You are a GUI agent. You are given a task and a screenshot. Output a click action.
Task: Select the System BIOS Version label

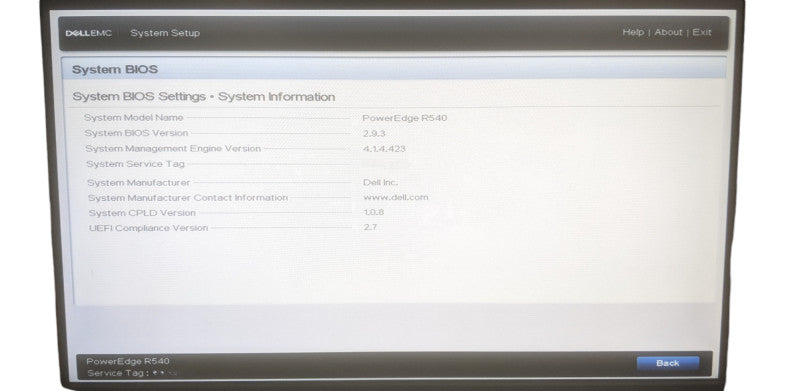click(136, 133)
